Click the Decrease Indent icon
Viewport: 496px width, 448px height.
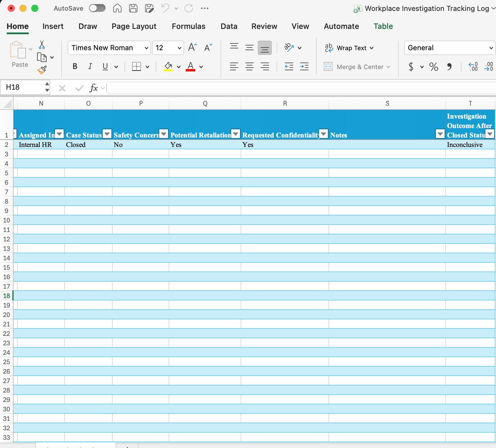point(289,67)
